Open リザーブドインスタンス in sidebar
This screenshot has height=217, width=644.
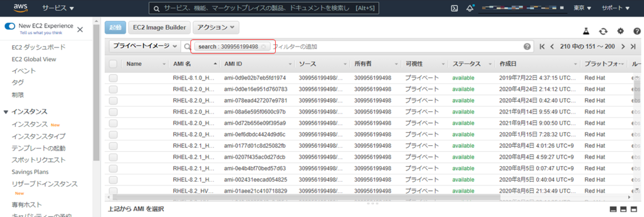point(45,184)
